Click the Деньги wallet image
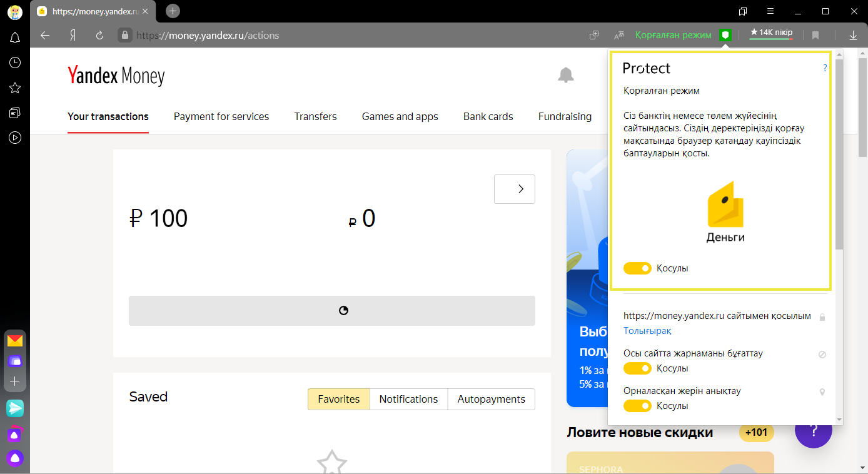The width and height of the screenshot is (868, 474). point(725,212)
